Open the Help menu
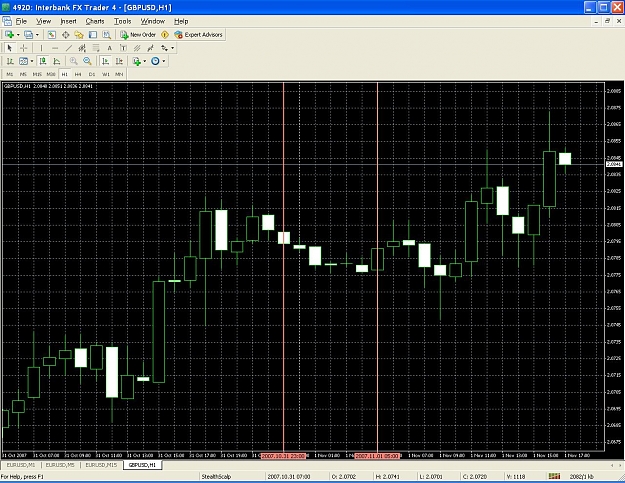 (181, 21)
